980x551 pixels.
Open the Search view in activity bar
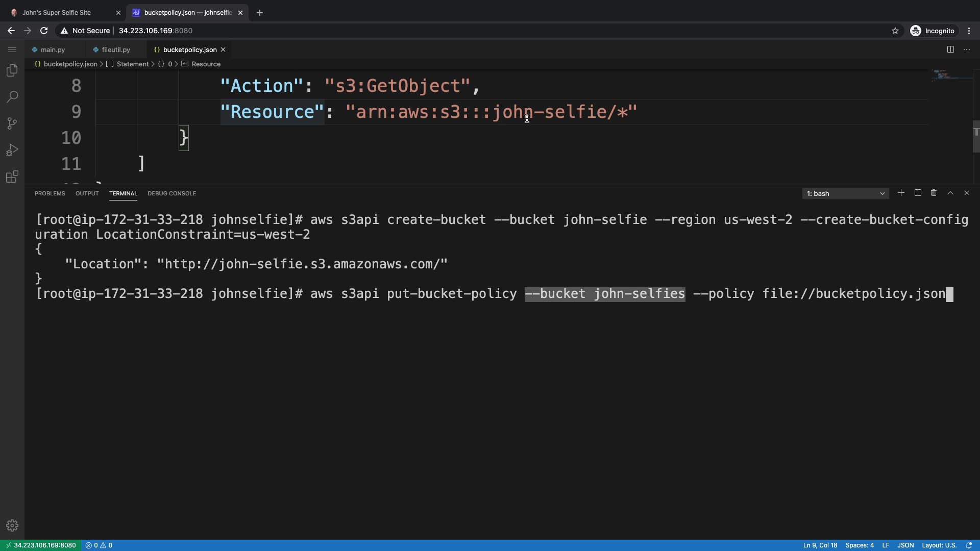click(x=12, y=97)
